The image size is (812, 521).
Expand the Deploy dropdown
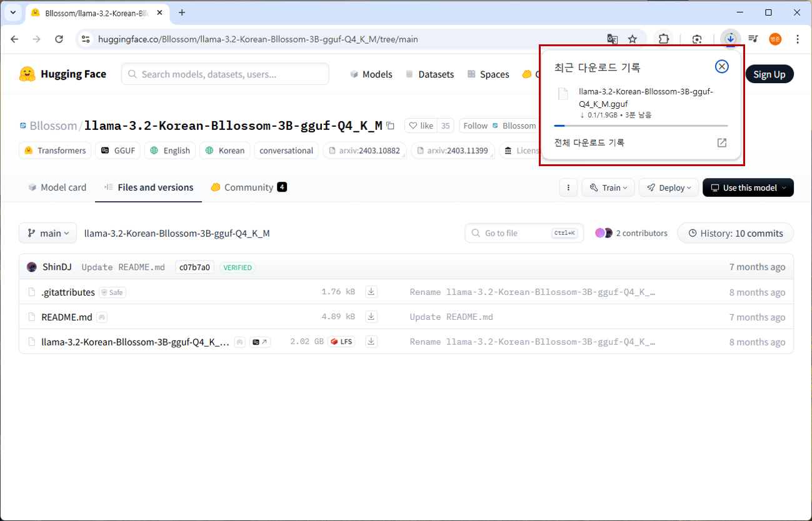click(668, 187)
